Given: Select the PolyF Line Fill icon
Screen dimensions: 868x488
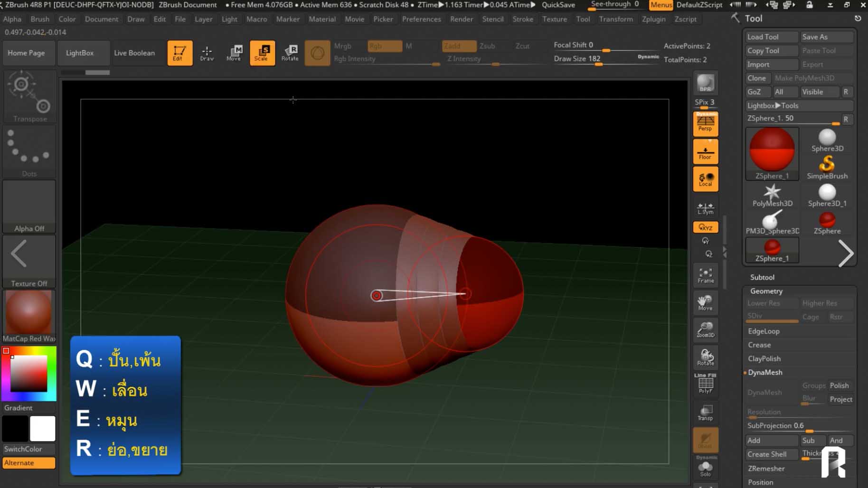Looking at the screenshot, I should click(705, 384).
